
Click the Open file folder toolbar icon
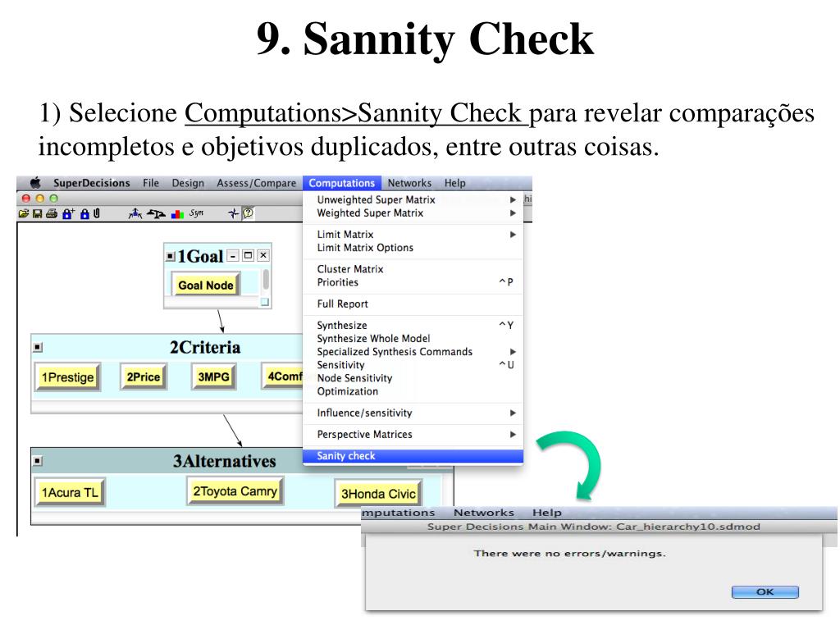pos(24,214)
